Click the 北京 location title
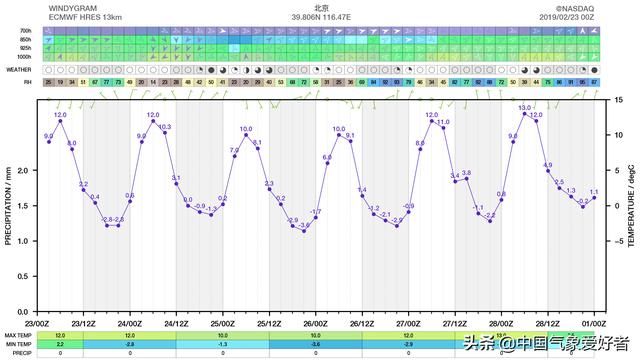The width and height of the screenshot is (640, 362). tap(321, 8)
